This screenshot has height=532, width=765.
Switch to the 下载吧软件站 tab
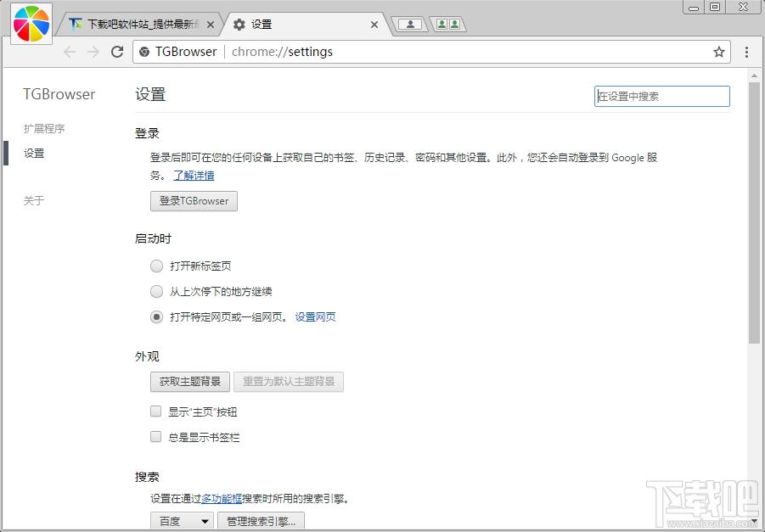coord(139,25)
